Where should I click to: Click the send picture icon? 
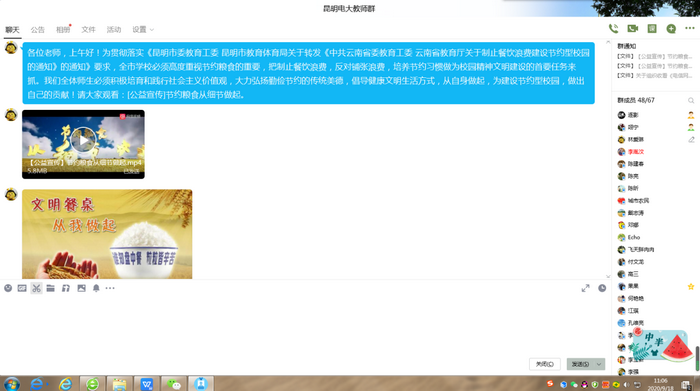(81, 288)
